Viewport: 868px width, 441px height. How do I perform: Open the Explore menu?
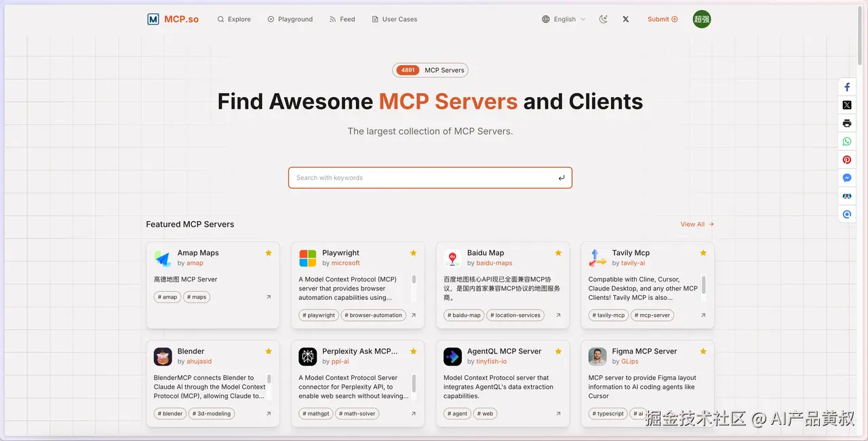coord(234,19)
